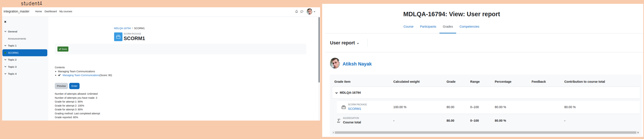644x139 pixels.
Task: Click the Feedback column header
Action: 539,82
